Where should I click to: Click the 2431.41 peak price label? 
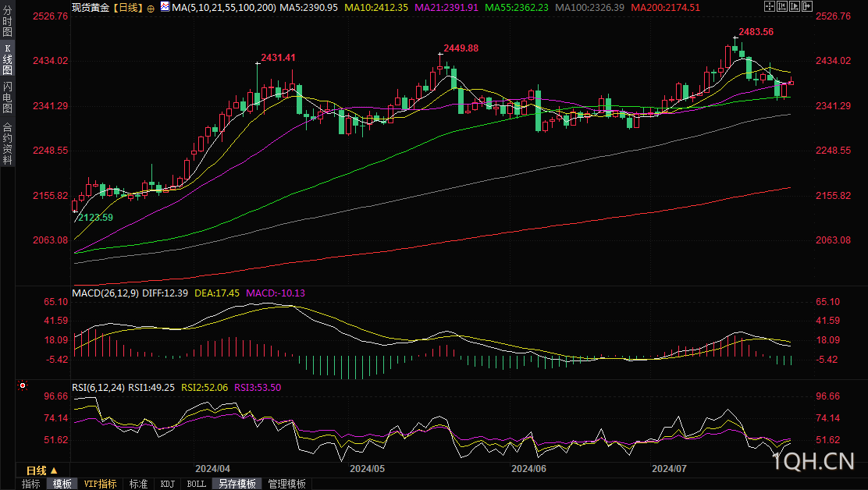(x=278, y=58)
